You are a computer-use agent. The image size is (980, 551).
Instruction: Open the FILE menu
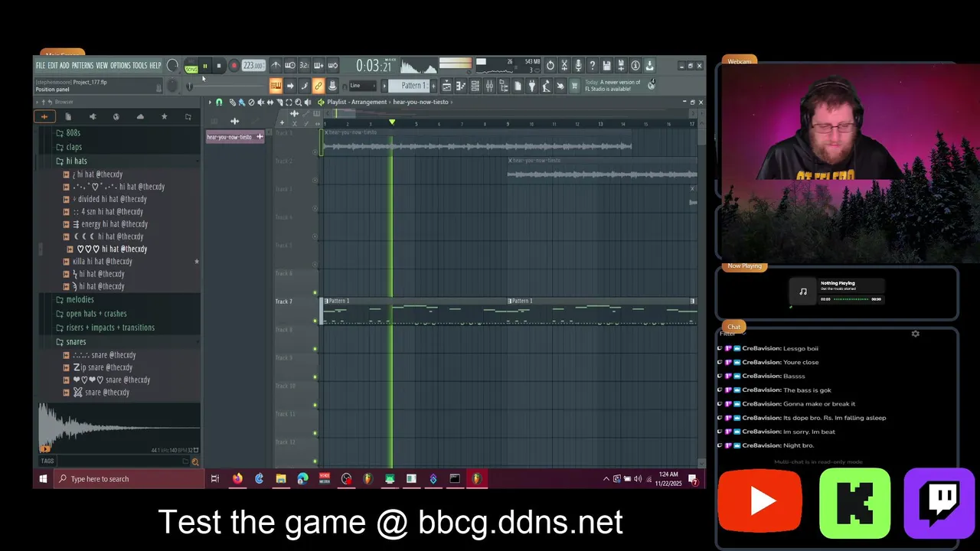tap(41, 66)
